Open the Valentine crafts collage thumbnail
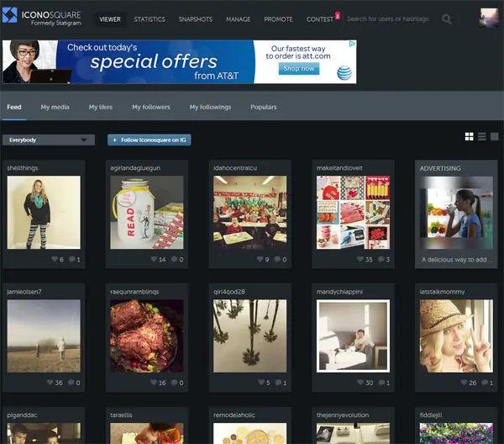Image resolution: width=504 pixels, height=444 pixels. click(x=354, y=213)
